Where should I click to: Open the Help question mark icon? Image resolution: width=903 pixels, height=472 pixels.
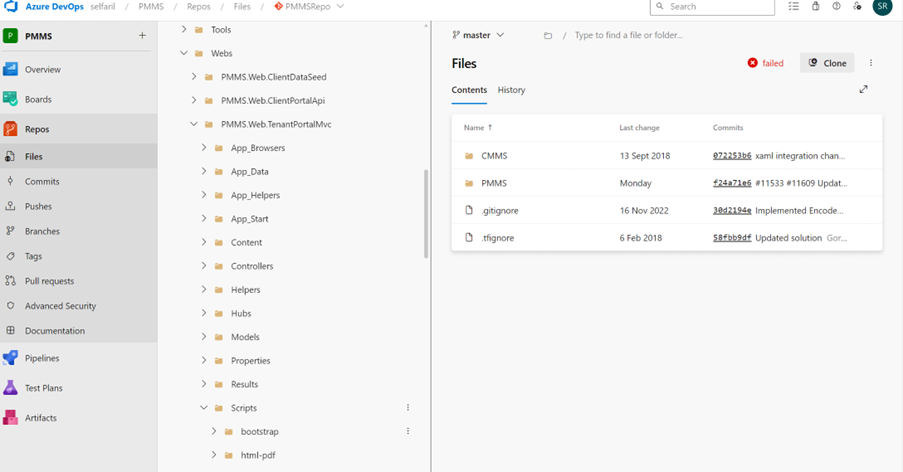pos(837,6)
